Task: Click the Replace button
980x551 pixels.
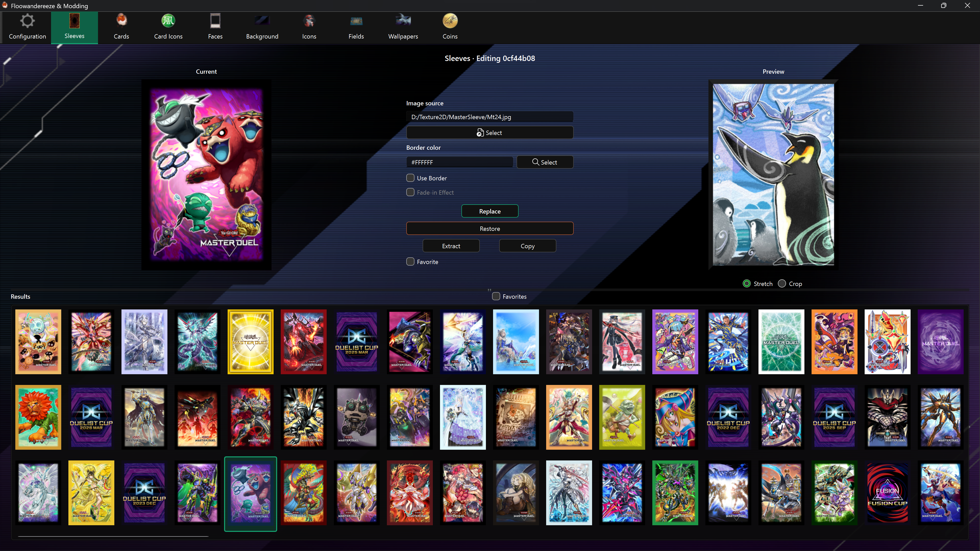Action: pos(490,211)
